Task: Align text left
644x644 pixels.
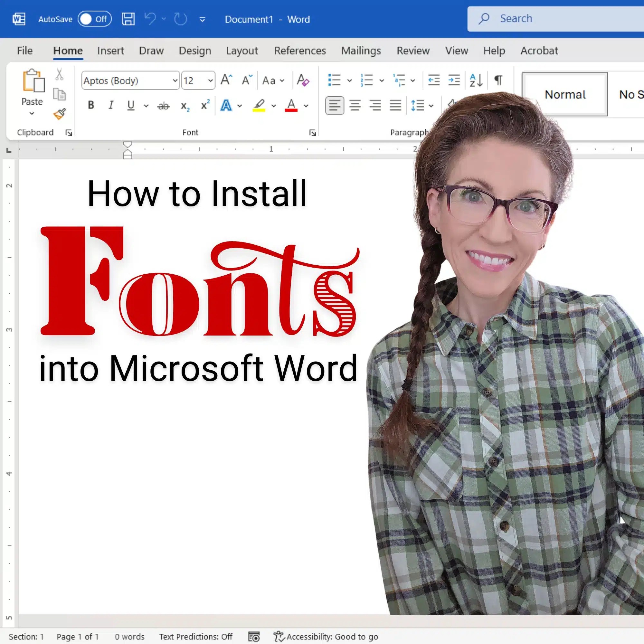Action: (x=335, y=106)
